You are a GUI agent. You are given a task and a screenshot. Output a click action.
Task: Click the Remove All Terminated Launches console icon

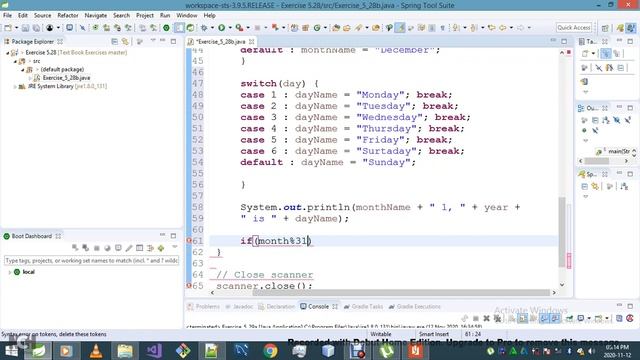point(497,318)
